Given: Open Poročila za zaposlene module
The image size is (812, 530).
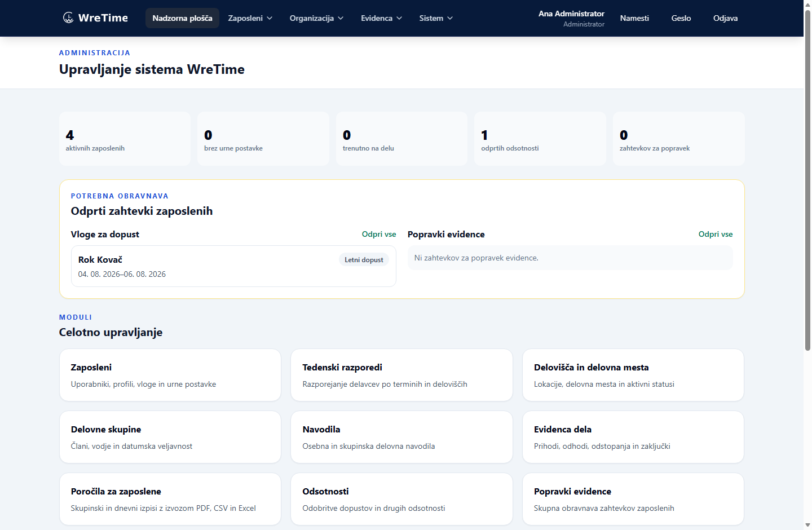Looking at the screenshot, I should [170, 499].
